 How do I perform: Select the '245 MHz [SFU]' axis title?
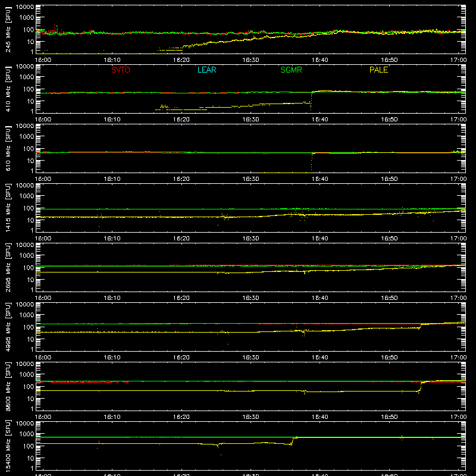8,29
